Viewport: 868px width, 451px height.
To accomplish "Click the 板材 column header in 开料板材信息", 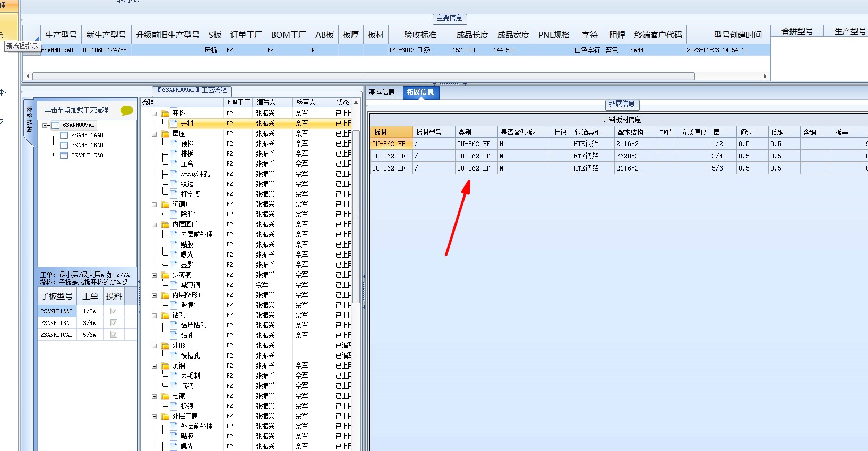I will tap(392, 132).
